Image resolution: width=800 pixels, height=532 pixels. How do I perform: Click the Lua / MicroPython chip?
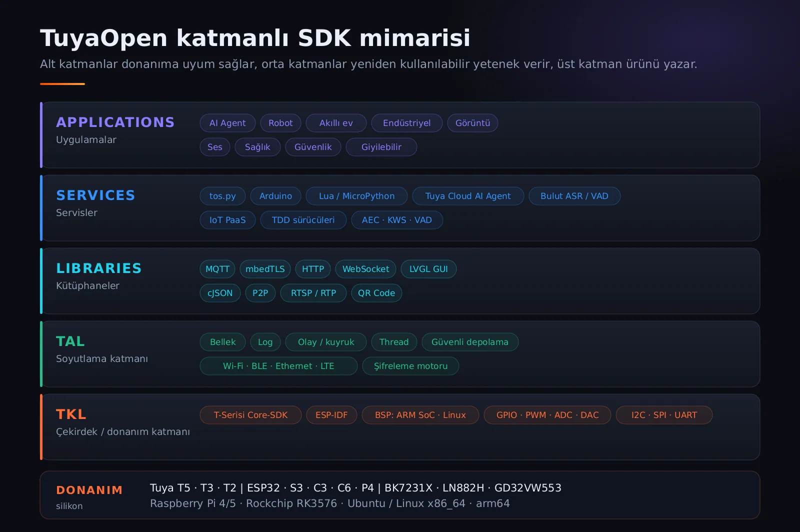click(x=356, y=196)
